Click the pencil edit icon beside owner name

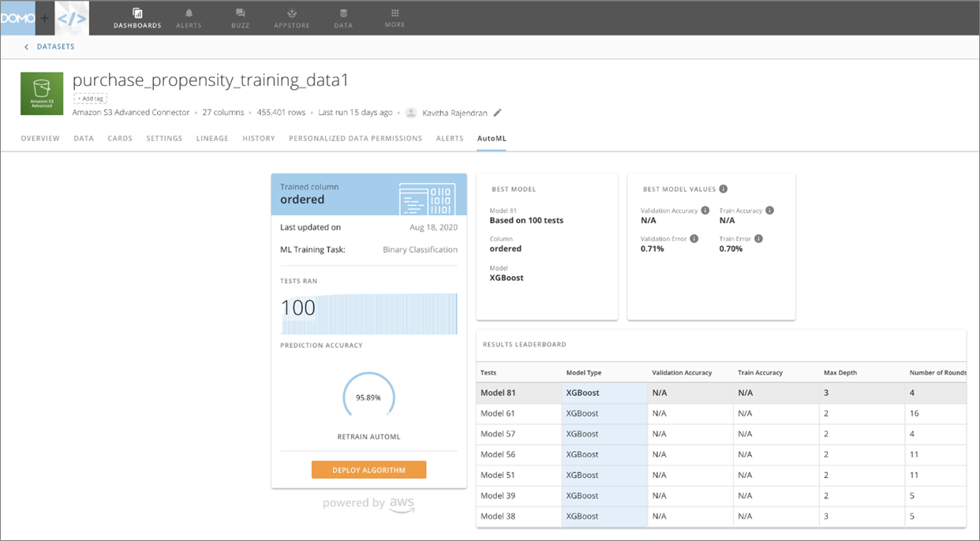497,113
